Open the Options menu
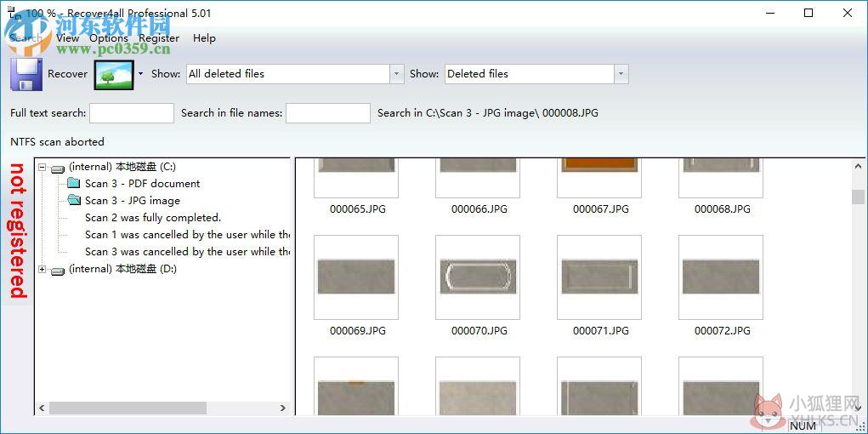868x434 pixels. coord(109,38)
